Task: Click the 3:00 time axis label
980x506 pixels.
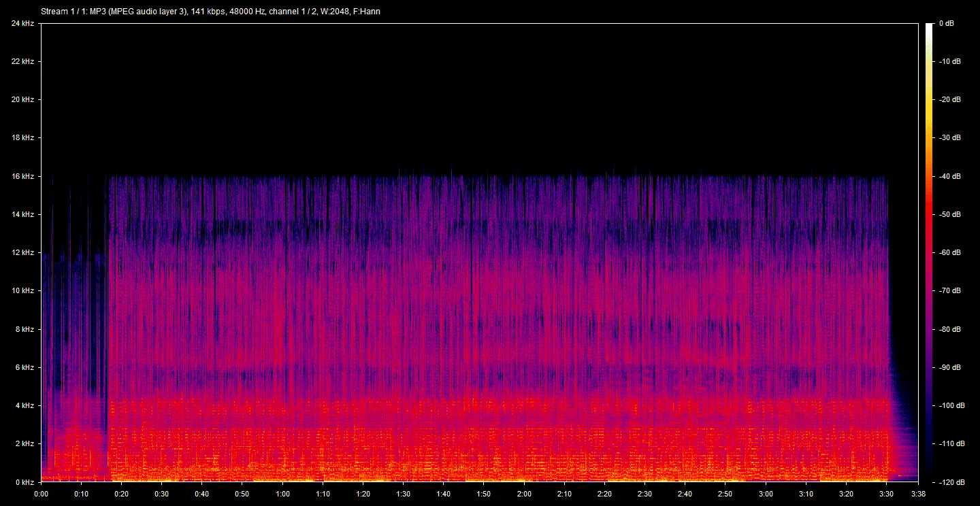Action: pos(766,494)
